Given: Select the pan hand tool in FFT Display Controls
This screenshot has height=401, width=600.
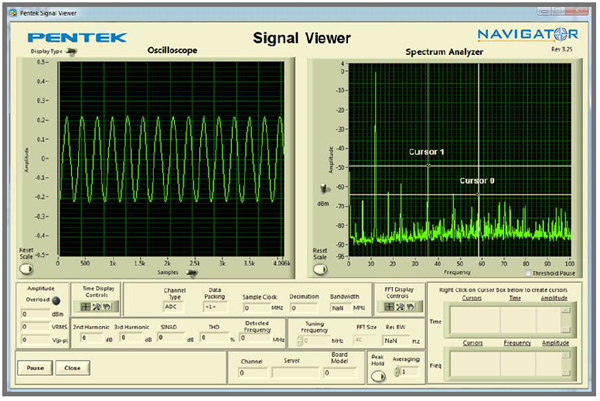Looking at the screenshot, I should point(410,307).
